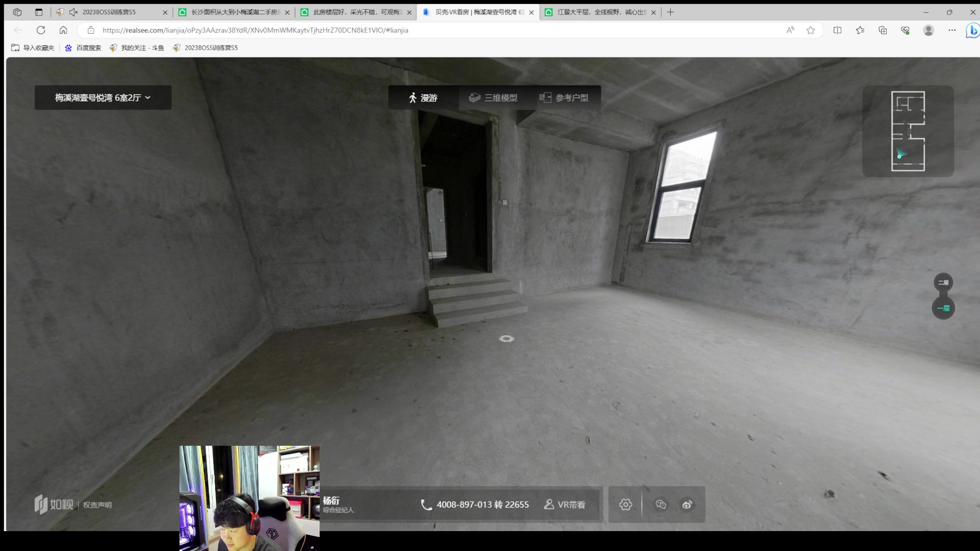
Task: Switch to 三维模型 view tab
Action: tap(493, 98)
